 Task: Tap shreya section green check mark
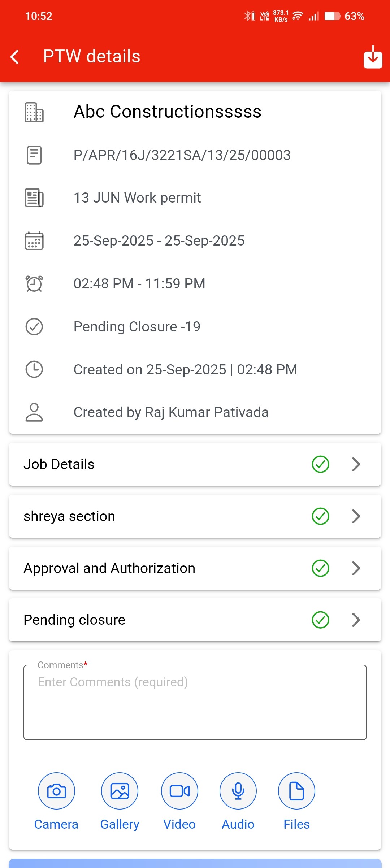click(x=320, y=516)
